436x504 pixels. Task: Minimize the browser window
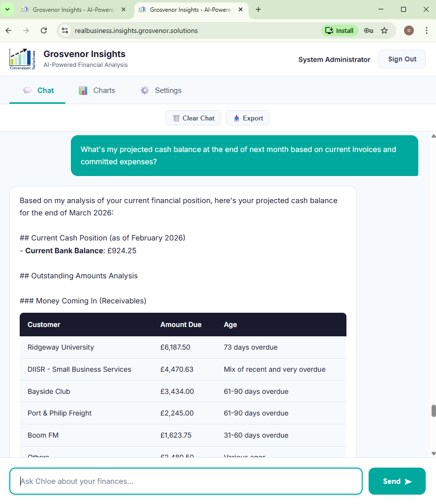(381, 9)
